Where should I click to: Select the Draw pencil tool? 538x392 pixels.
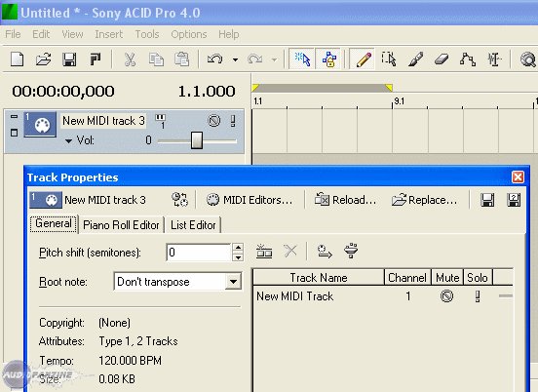pyautogui.click(x=363, y=59)
